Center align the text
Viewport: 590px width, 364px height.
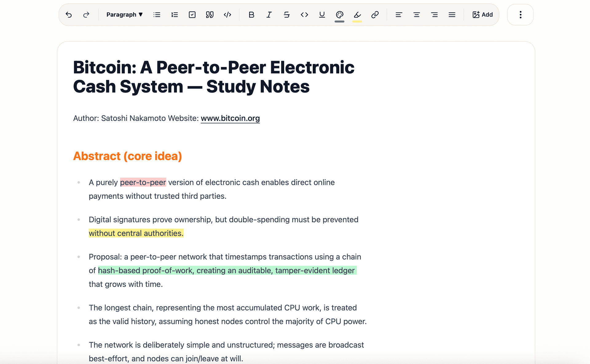pyautogui.click(x=416, y=14)
